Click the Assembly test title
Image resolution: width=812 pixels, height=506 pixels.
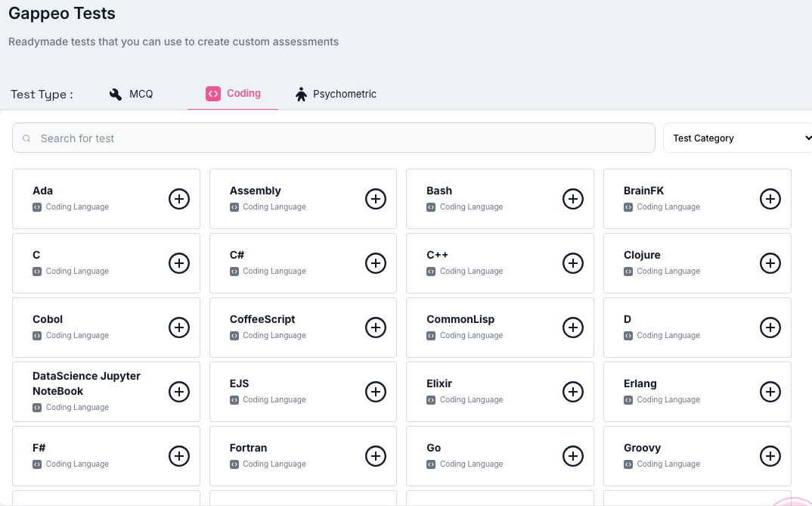pyautogui.click(x=256, y=191)
